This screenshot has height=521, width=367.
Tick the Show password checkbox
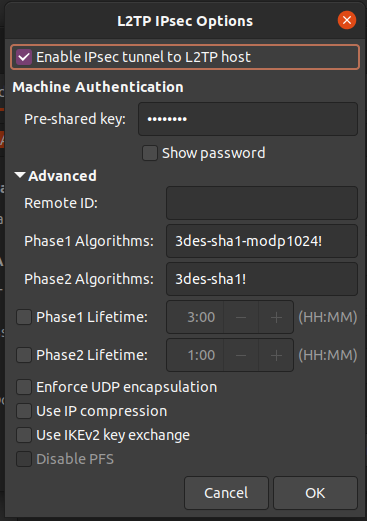point(150,153)
